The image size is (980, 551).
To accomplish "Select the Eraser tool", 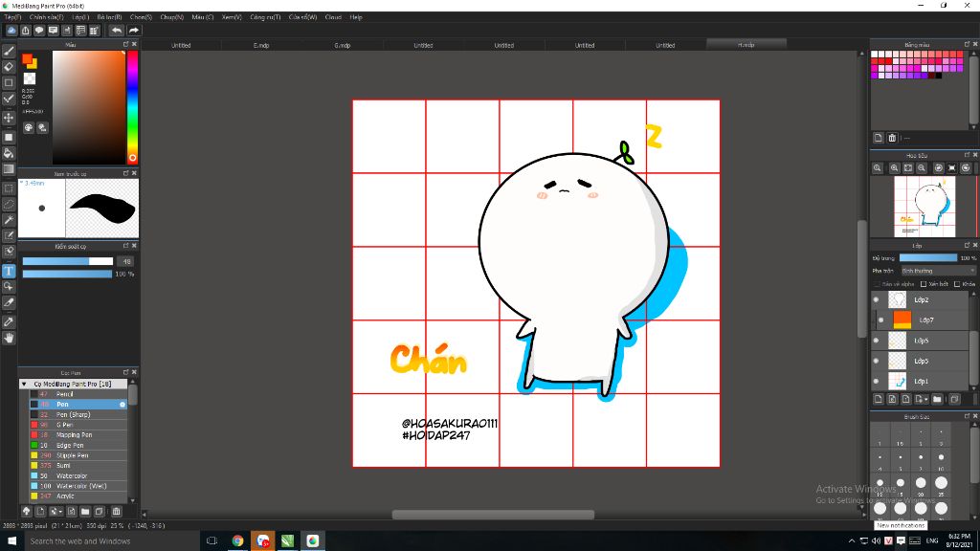I will tap(9, 67).
